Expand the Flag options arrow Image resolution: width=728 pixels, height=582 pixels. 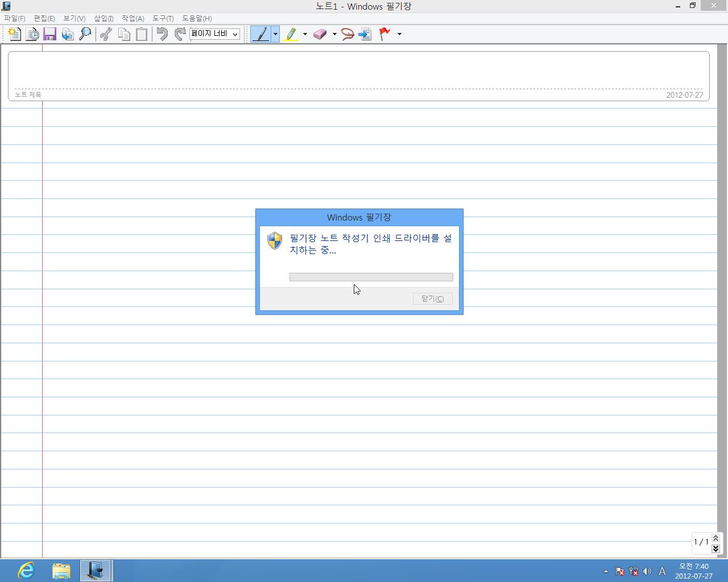pyautogui.click(x=399, y=34)
